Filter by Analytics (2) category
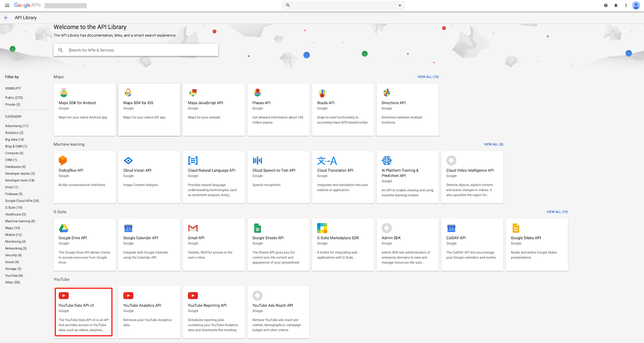Screen dimensions: 644x343 (x=14, y=133)
